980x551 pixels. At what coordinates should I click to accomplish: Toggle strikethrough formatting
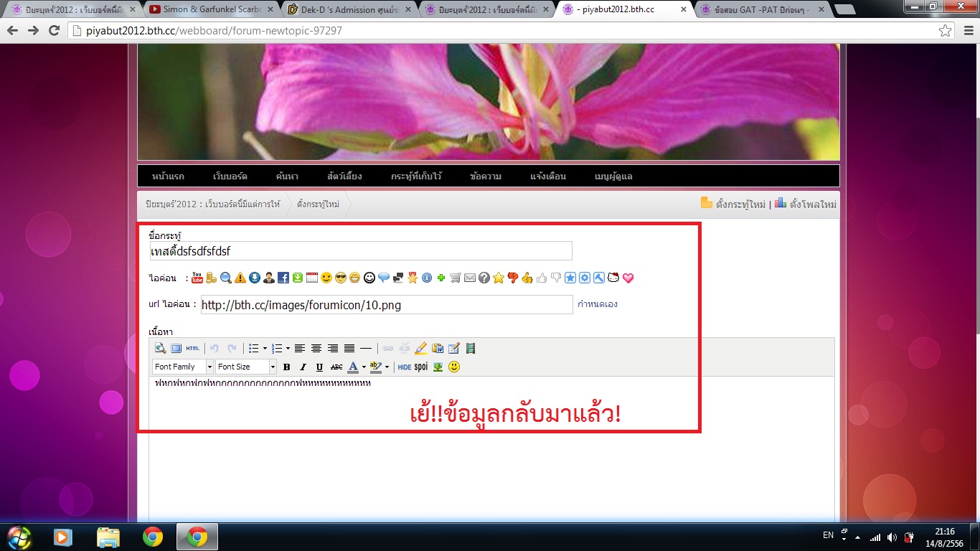336,367
